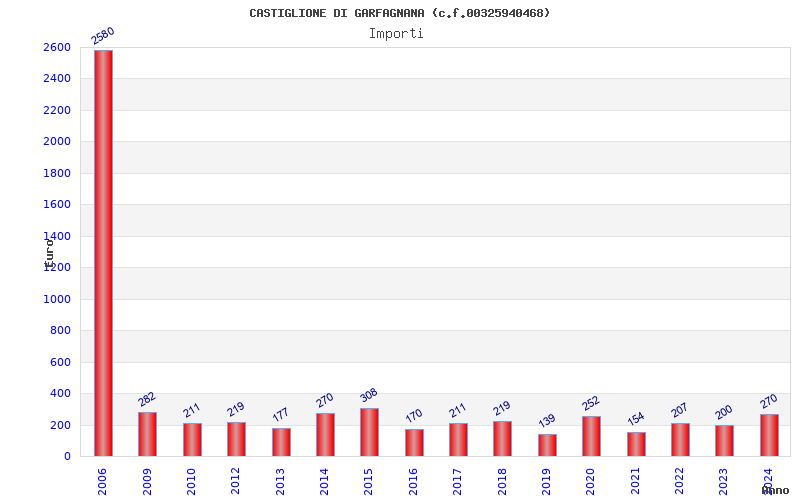Click the 252 value label
Screen dimensions: 800x500
point(590,403)
